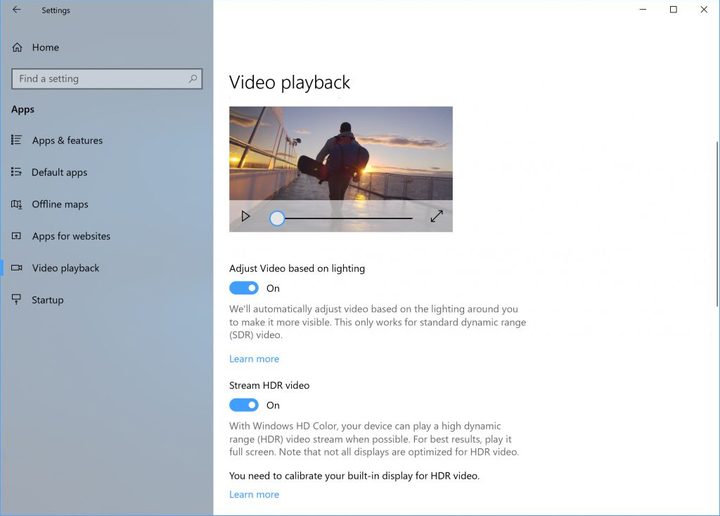Turn off Adjust Video based on lighting
This screenshot has width=720, height=516.
click(x=244, y=288)
